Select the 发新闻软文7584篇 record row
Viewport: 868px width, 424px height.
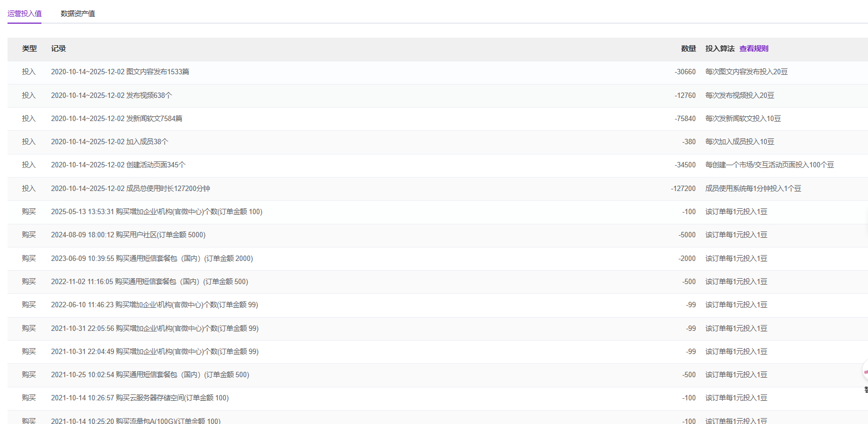point(116,118)
